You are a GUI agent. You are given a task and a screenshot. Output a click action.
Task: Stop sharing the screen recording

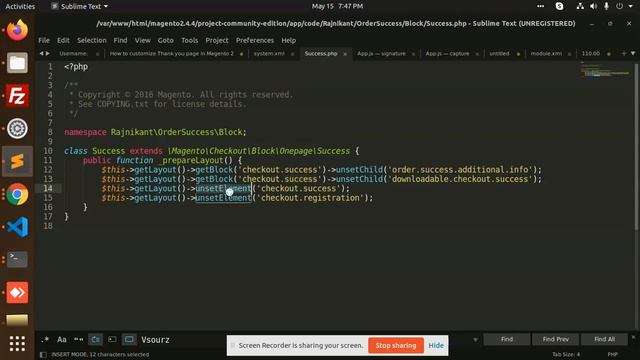396,345
